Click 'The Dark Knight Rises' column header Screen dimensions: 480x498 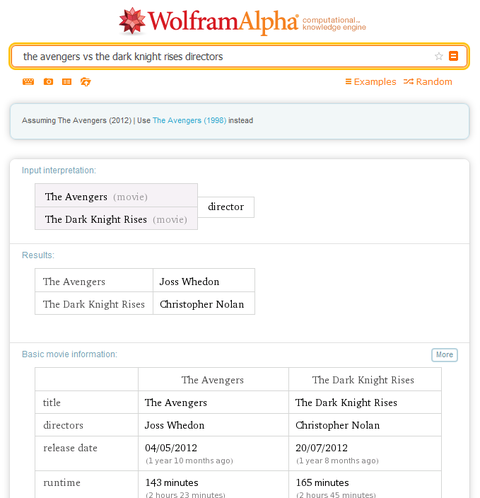click(x=363, y=380)
